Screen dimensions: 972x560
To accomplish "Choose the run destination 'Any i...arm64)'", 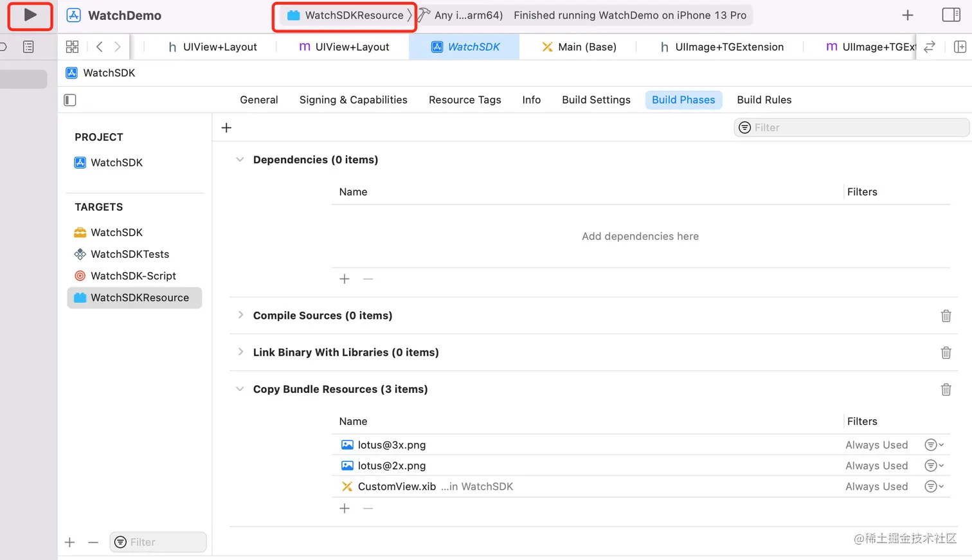I will click(x=468, y=15).
